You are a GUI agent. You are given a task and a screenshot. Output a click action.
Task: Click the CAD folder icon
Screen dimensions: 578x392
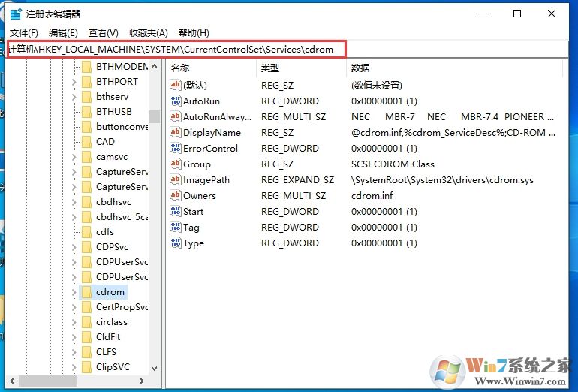click(86, 142)
